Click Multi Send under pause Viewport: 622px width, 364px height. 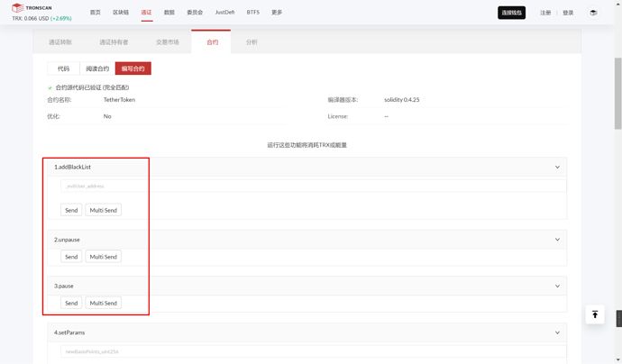pos(104,303)
